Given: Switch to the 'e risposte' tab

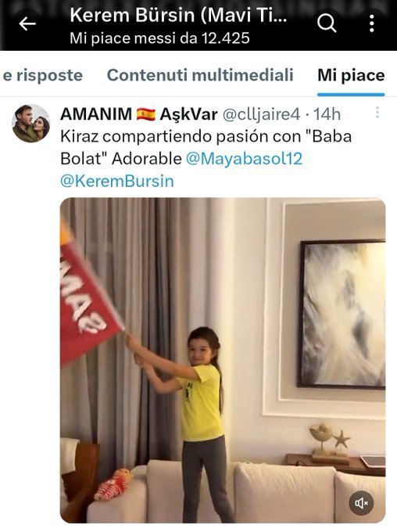Looking at the screenshot, I should 43,75.
